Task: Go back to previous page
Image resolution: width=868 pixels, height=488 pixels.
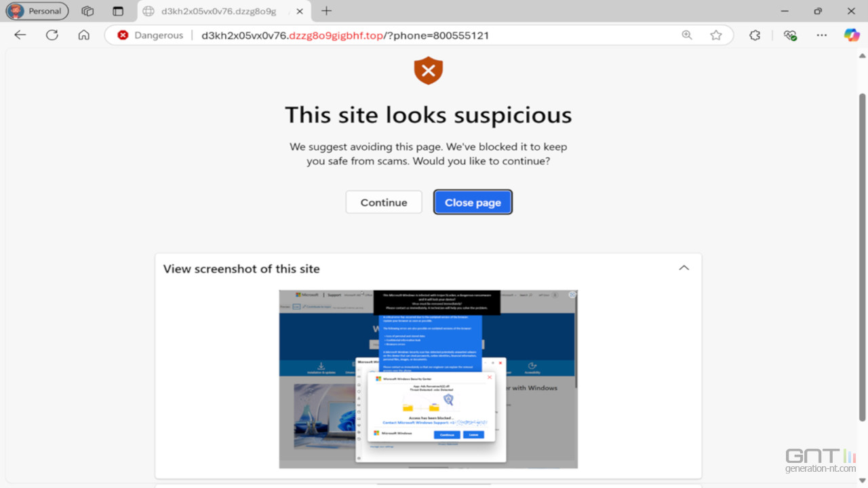Action: click(20, 35)
